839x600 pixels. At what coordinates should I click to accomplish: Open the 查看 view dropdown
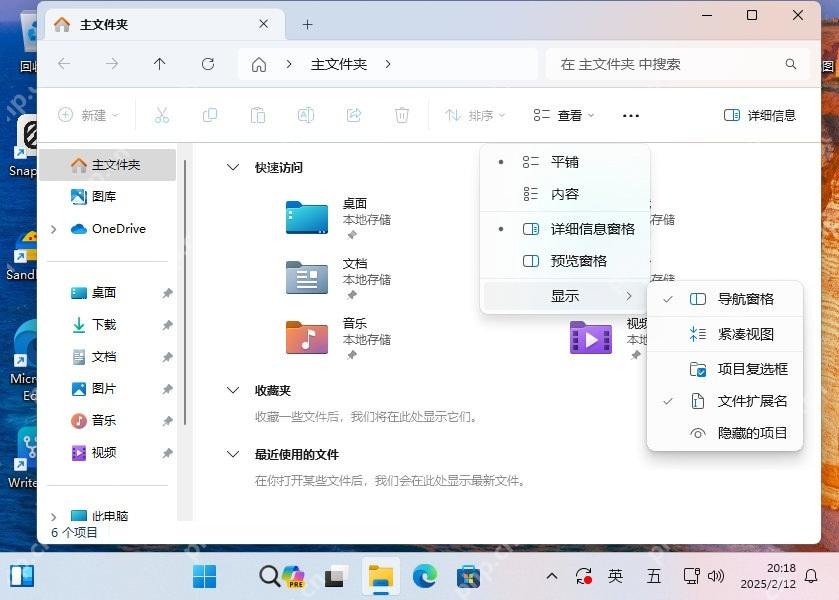point(564,115)
